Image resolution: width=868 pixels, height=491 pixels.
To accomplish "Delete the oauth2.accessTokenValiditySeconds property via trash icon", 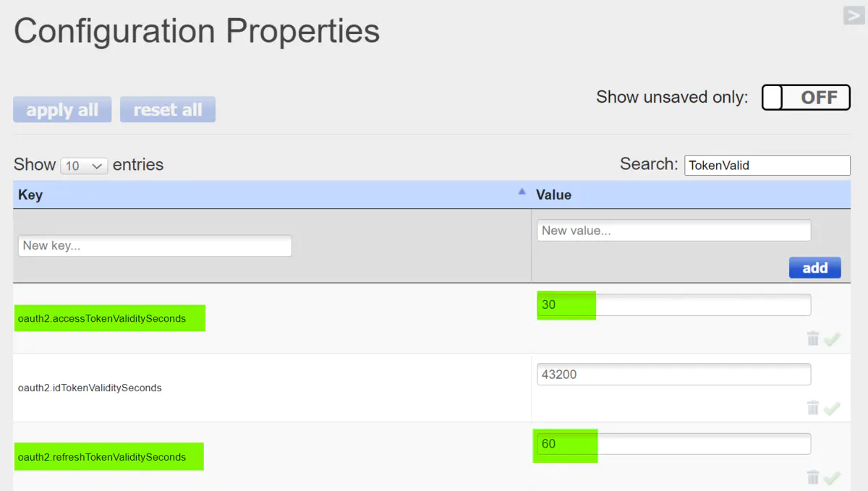I will (x=813, y=338).
